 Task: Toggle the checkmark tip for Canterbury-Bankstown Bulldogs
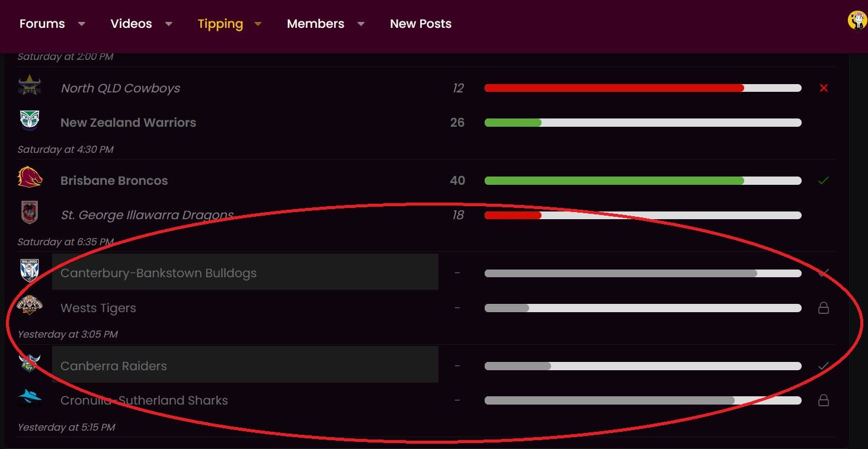coord(823,273)
